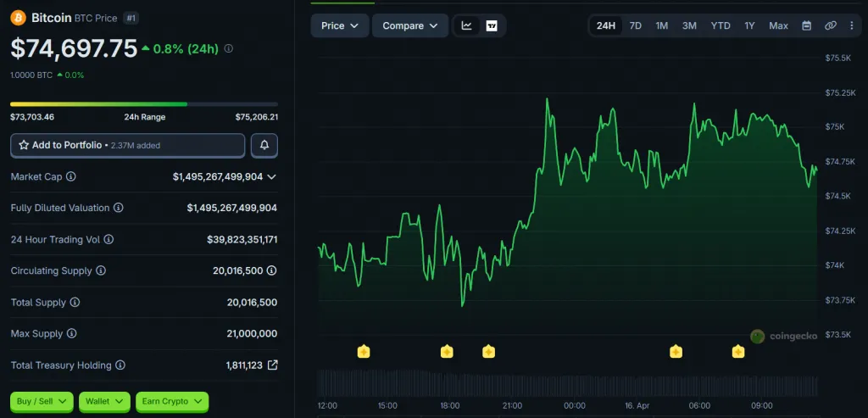The height and width of the screenshot is (418, 868).
Task: Show Market Cap info tooltip icon
Action: [x=71, y=176]
